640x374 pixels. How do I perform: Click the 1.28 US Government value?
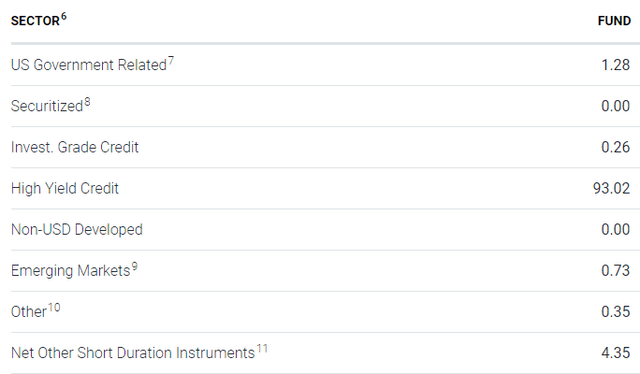[x=616, y=65]
